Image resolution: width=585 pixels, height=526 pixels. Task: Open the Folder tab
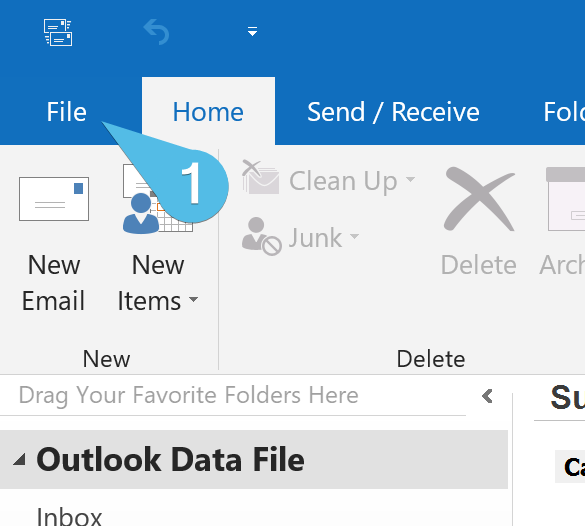pos(564,112)
